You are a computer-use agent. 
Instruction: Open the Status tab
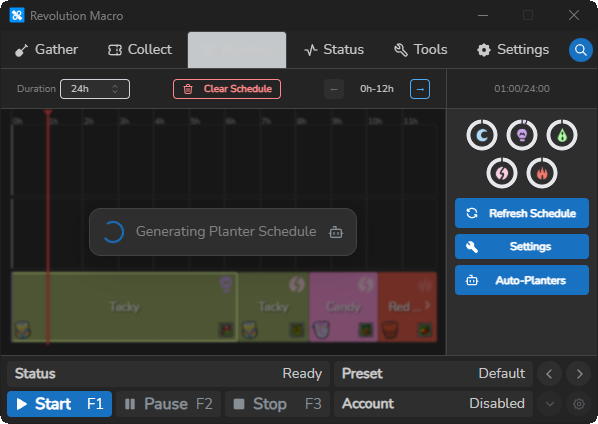pyautogui.click(x=334, y=50)
